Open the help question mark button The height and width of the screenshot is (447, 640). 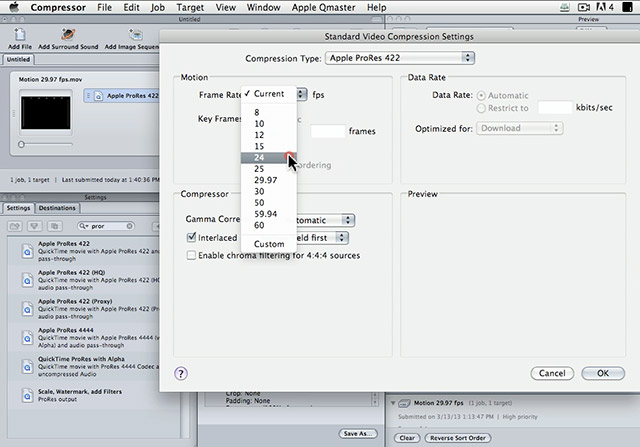coord(181,373)
